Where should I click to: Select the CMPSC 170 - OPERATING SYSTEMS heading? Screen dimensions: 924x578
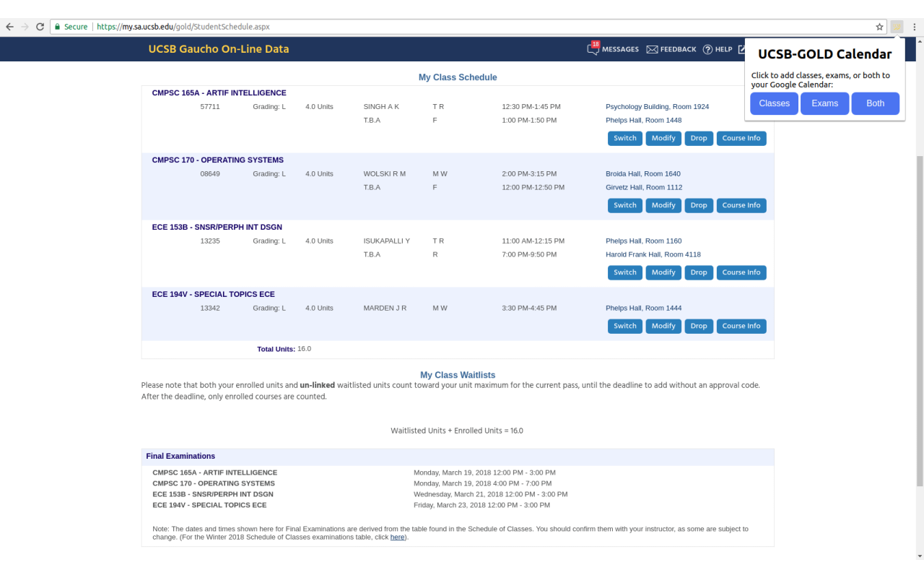pos(218,160)
